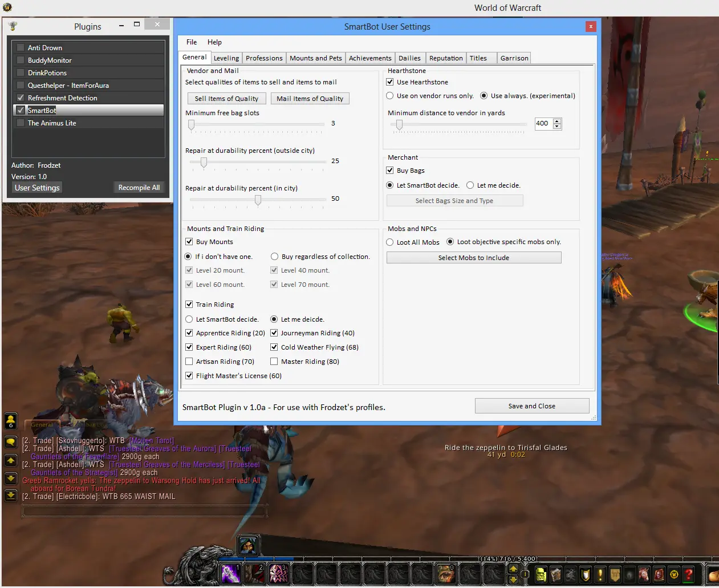Select the General chat tab
Screen dimensions: 719x588
point(42,425)
